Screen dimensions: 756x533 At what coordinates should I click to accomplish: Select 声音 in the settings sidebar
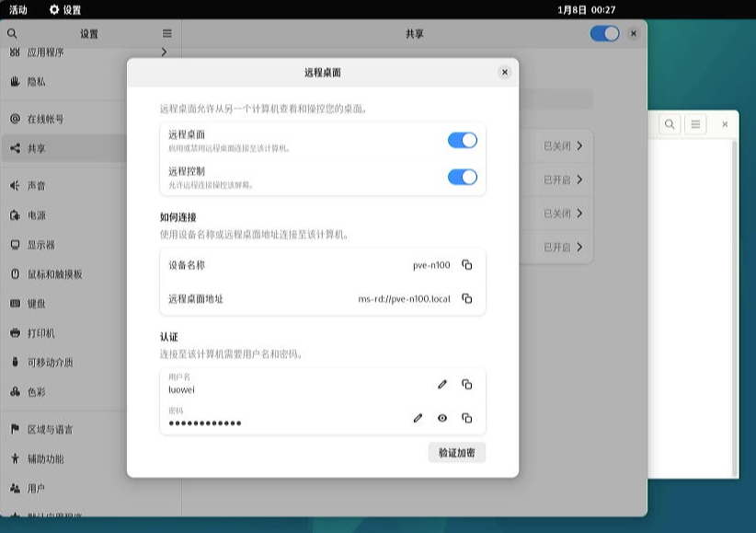click(37, 186)
